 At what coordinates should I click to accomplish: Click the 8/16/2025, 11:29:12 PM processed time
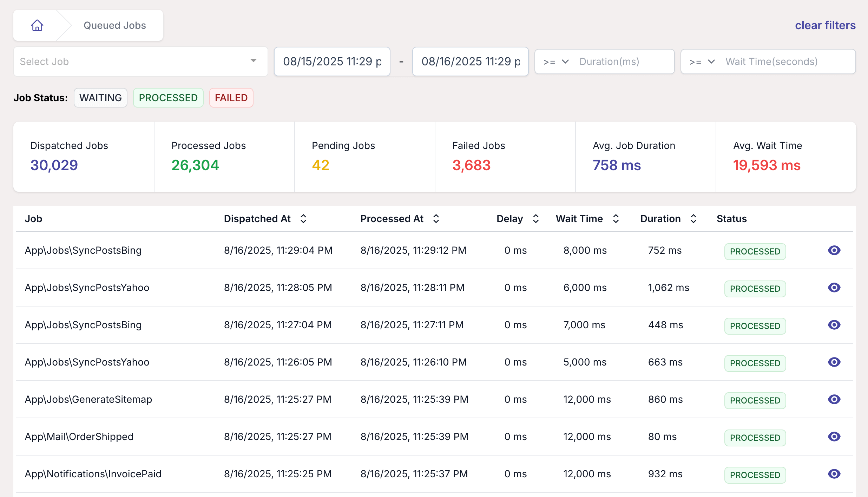[x=413, y=250]
